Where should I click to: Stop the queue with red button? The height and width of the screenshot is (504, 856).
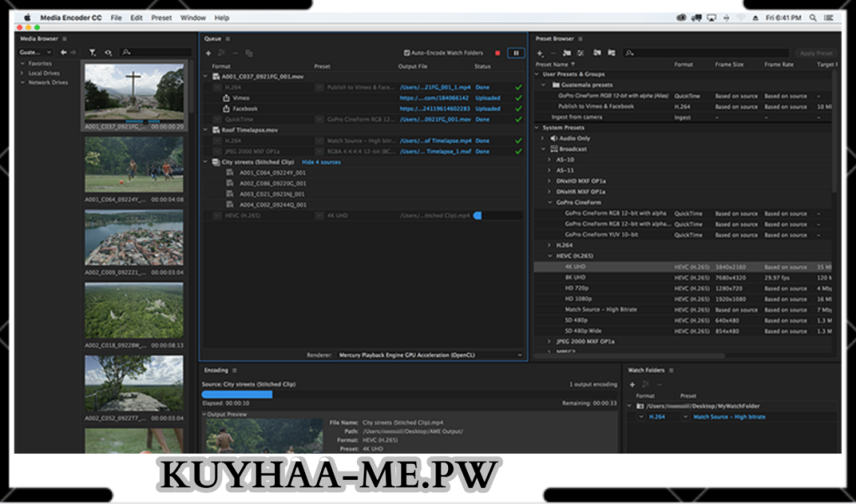click(497, 53)
